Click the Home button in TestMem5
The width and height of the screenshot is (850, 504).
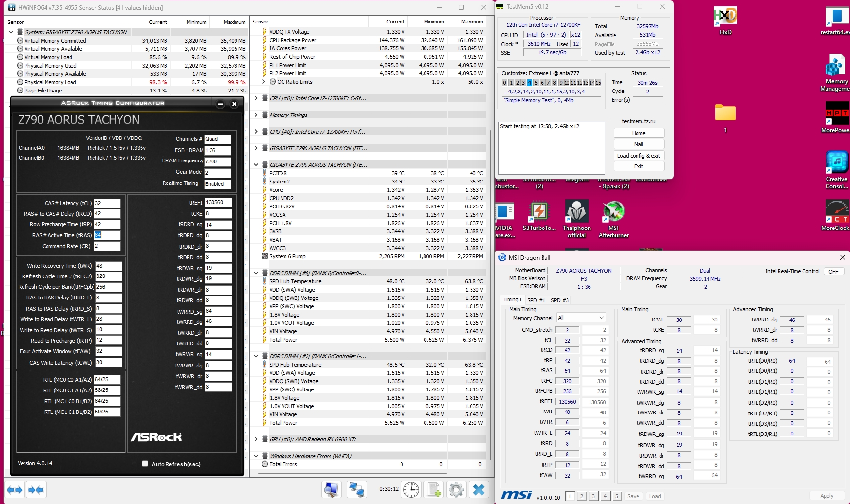click(x=639, y=133)
